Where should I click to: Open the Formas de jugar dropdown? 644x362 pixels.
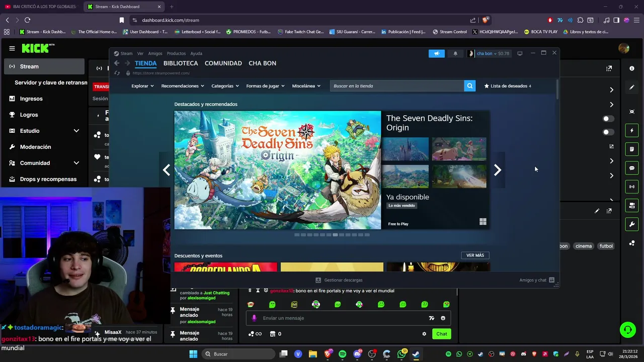265,86
